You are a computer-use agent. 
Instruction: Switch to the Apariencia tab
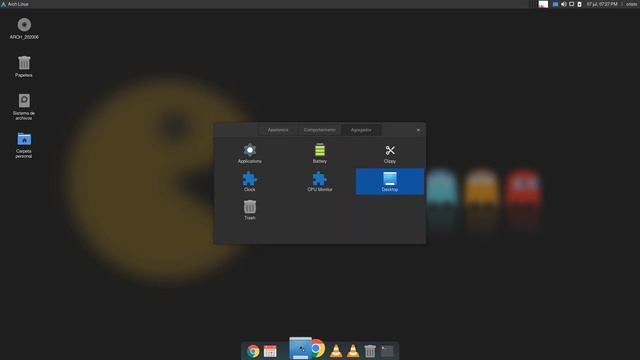click(x=278, y=130)
